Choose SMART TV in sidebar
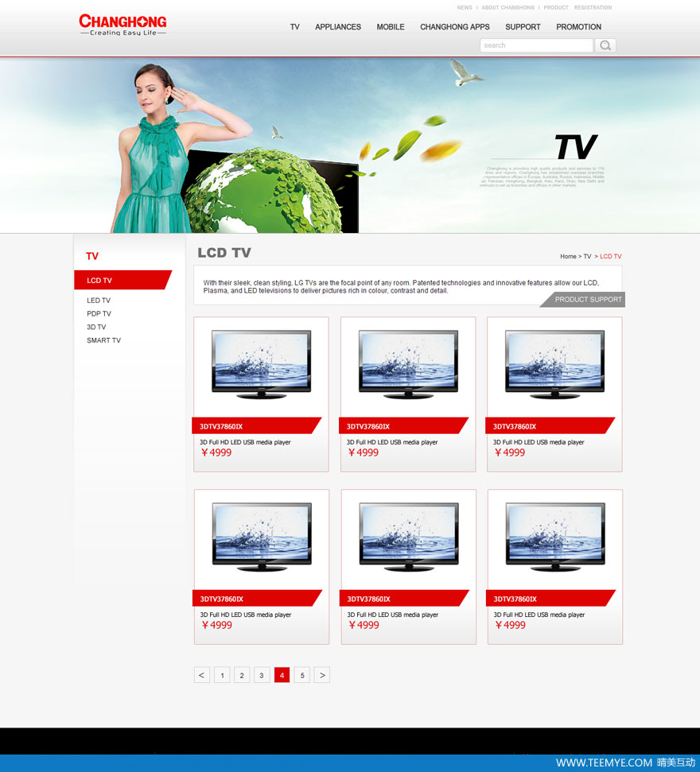The width and height of the screenshot is (700, 772). 103,340
